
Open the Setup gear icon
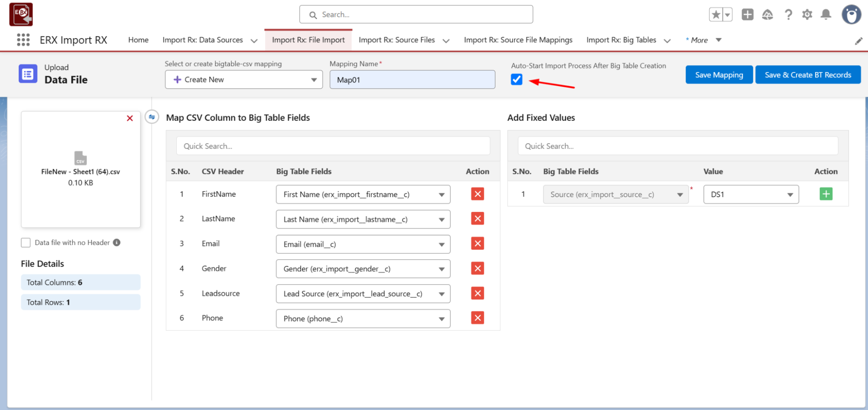pyautogui.click(x=807, y=15)
